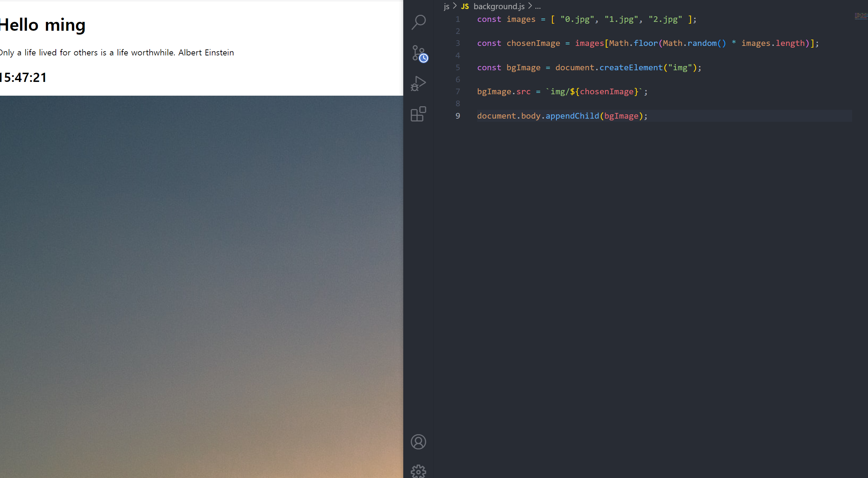
Task: Open the Extensions view
Action: pyautogui.click(x=418, y=114)
